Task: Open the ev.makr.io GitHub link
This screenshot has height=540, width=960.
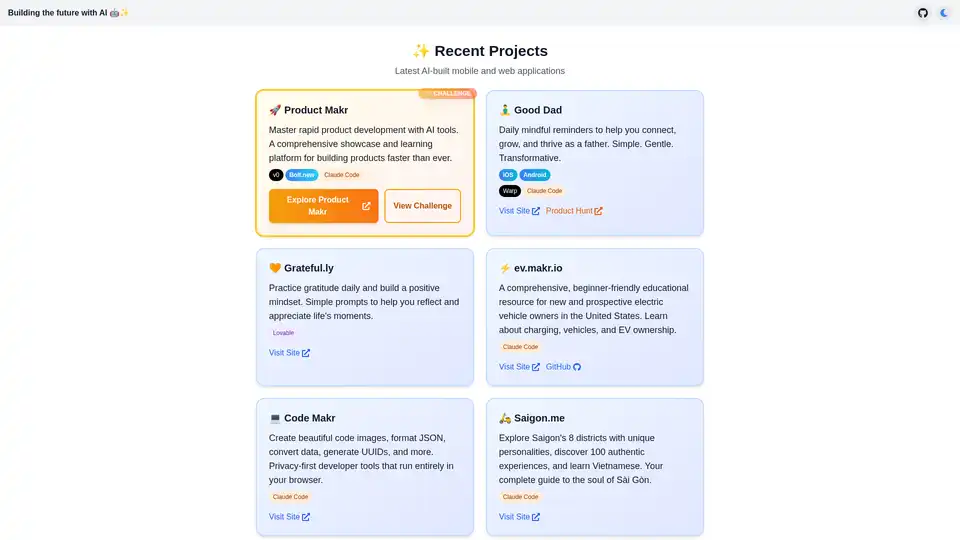Action: coord(563,367)
